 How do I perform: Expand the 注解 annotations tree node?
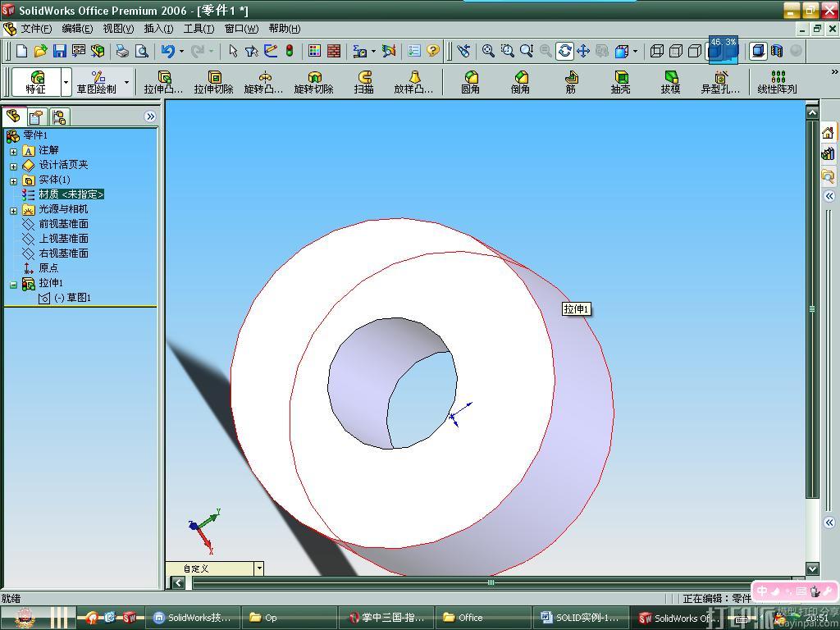[13, 151]
